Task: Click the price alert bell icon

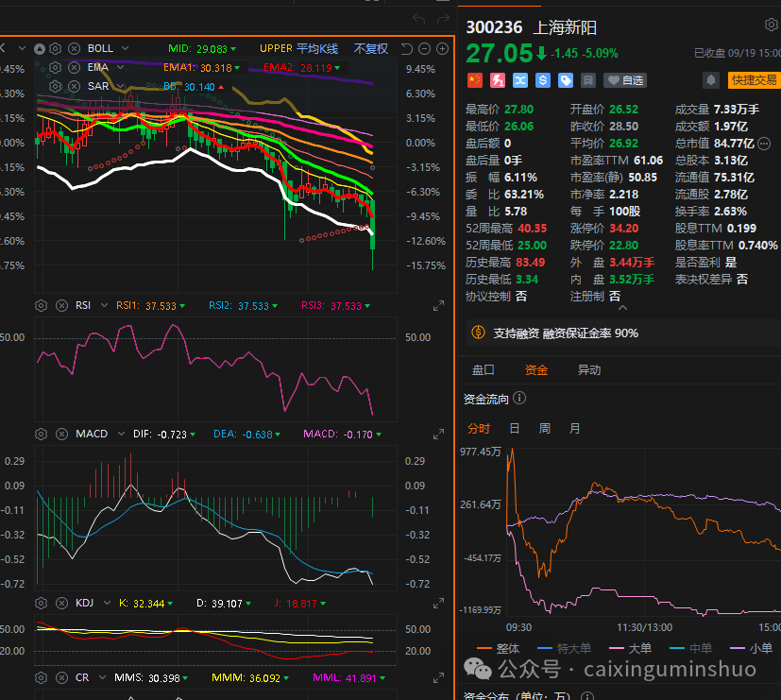Action: tap(710, 80)
